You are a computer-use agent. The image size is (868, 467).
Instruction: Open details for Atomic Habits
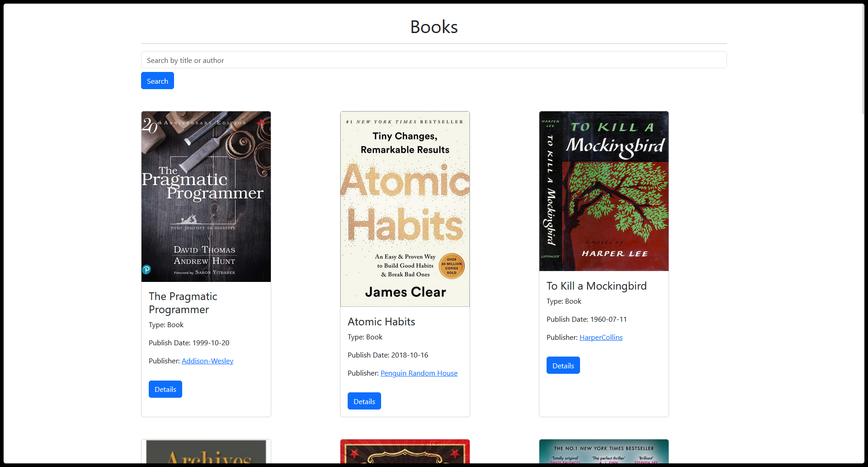[364, 401]
